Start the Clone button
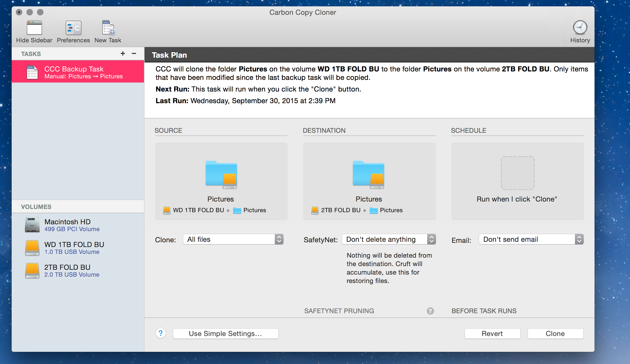The image size is (630, 364). tap(555, 334)
